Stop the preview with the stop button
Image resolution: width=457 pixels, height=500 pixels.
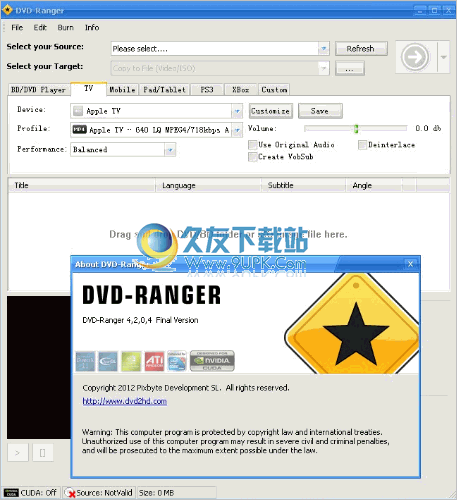43,453
